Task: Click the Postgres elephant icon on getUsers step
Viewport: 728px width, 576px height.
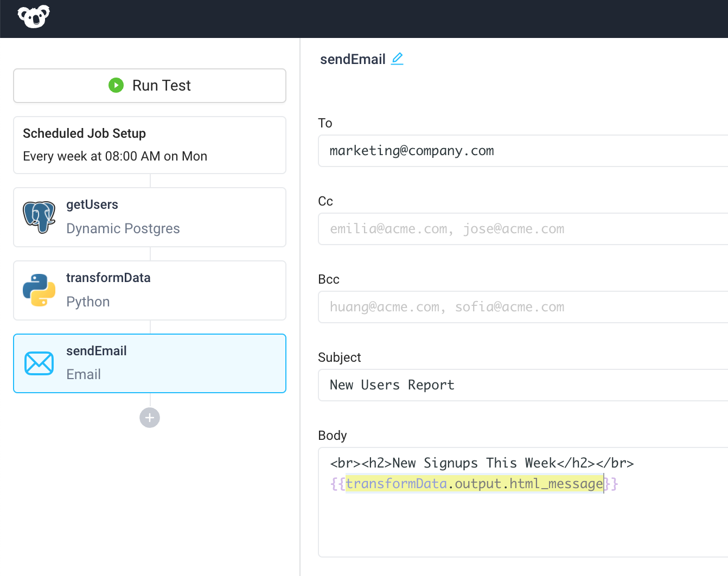Action: (x=39, y=216)
